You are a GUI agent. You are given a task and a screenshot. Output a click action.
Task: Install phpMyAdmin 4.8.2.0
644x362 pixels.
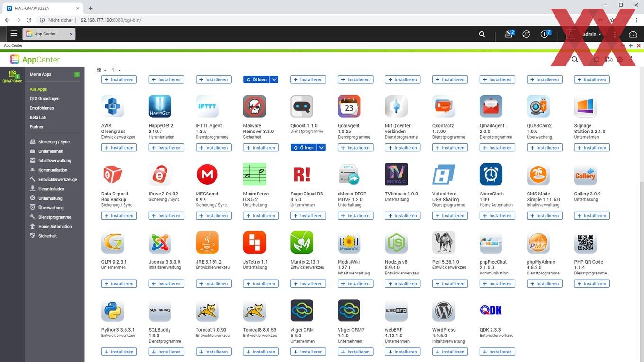click(x=545, y=284)
